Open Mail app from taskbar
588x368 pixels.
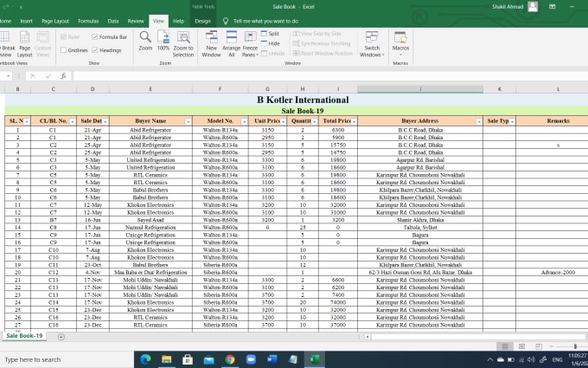click(x=208, y=359)
